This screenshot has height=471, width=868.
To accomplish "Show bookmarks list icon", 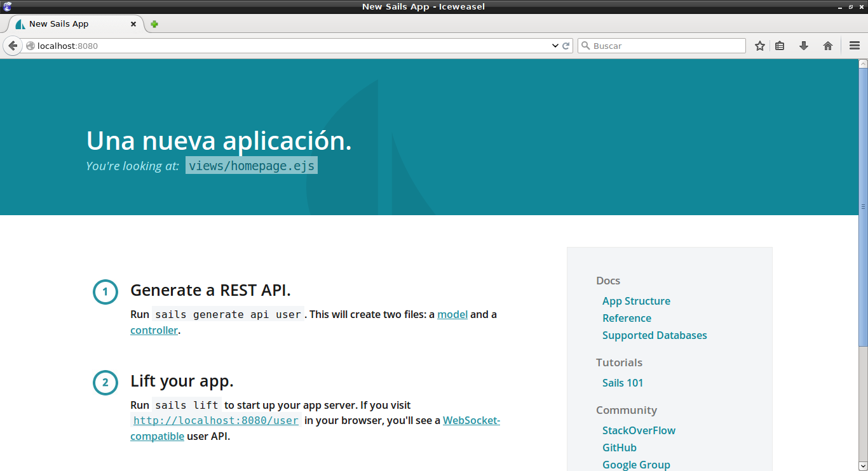I will (x=780, y=46).
